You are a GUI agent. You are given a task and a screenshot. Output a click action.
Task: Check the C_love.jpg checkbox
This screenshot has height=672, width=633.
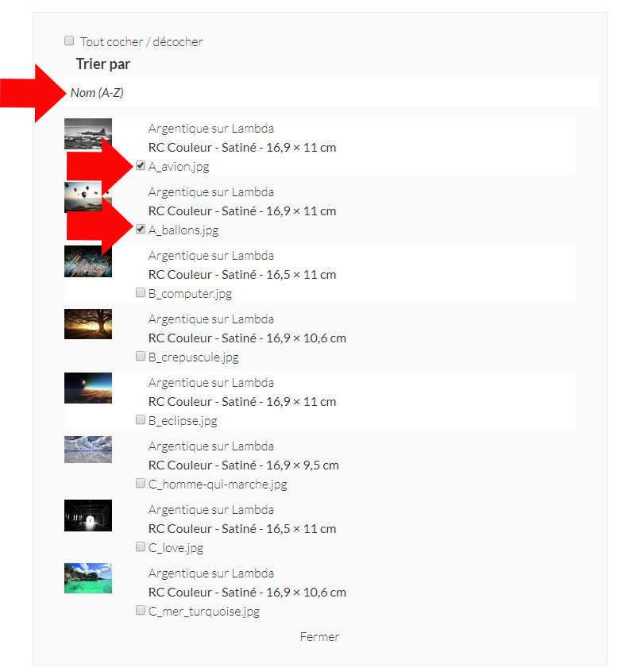pyautogui.click(x=141, y=546)
